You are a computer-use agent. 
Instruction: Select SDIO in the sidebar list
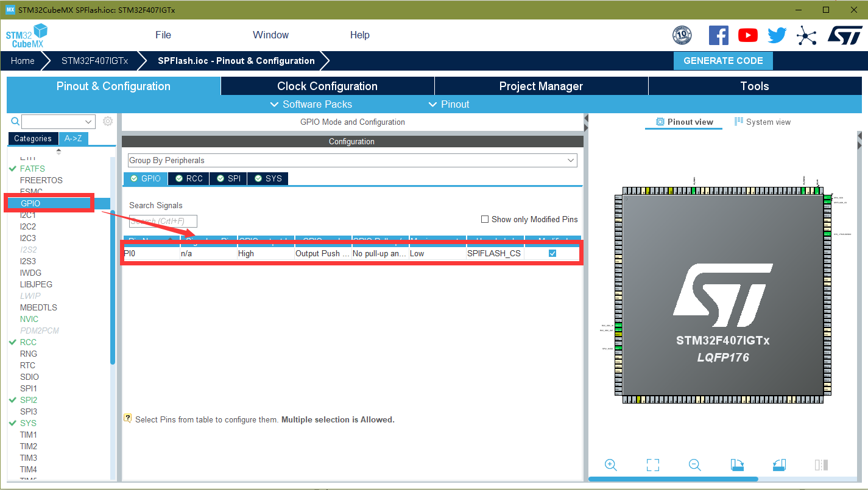point(29,377)
